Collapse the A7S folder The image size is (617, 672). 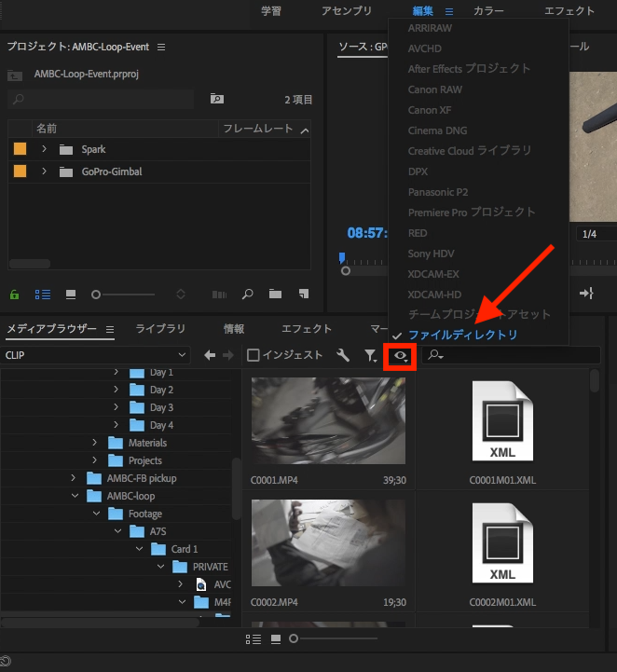[117, 531]
